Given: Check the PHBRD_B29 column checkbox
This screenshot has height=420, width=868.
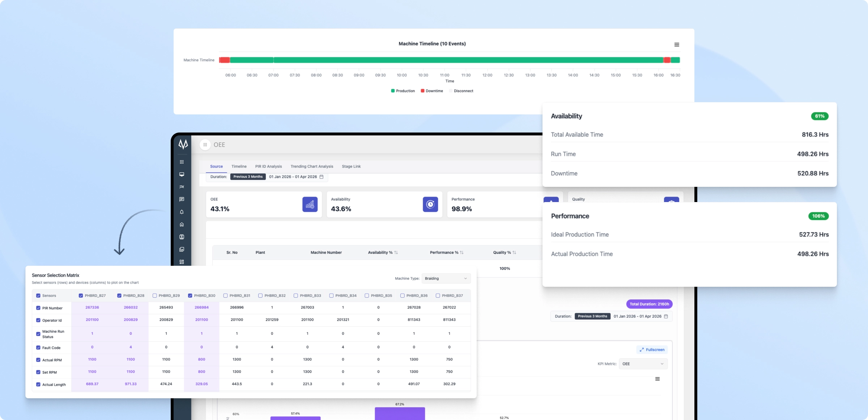Looking at the screenshot, I should [155, 296].
